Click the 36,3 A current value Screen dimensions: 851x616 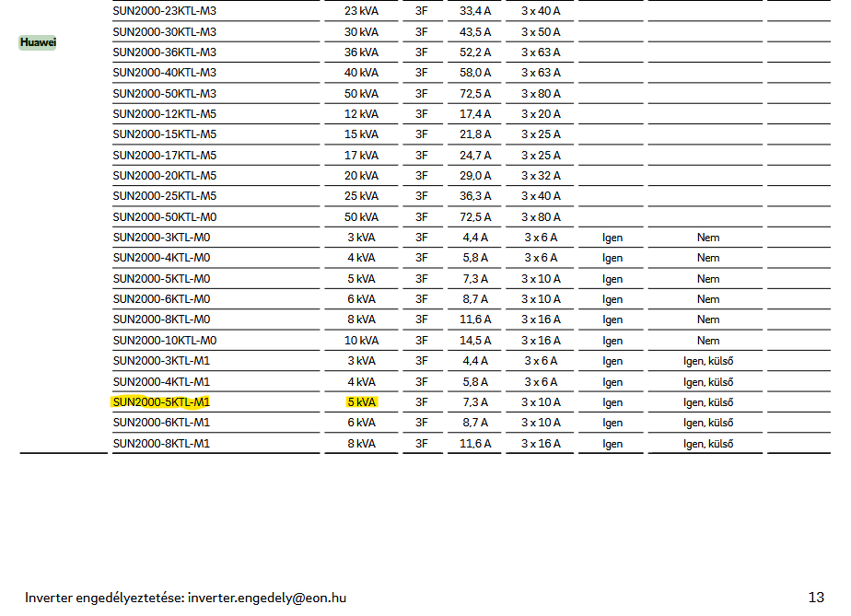coord(475,196)
